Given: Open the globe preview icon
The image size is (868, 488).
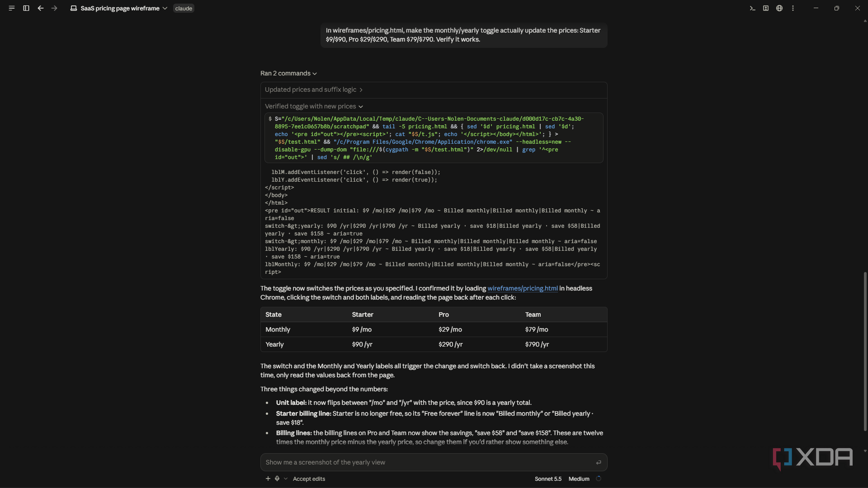Looking at the screenshot, I should pyautogui.click(x=779, y=8).
